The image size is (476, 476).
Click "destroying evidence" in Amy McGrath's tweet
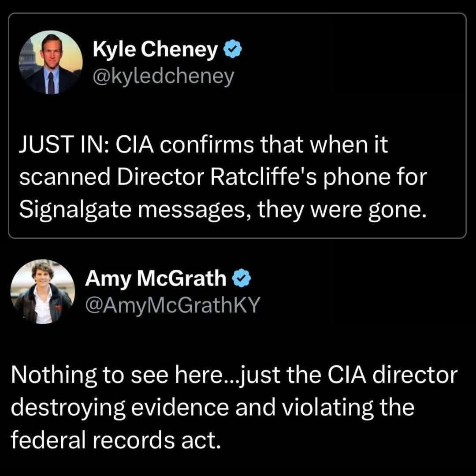[x=119, y=408]
